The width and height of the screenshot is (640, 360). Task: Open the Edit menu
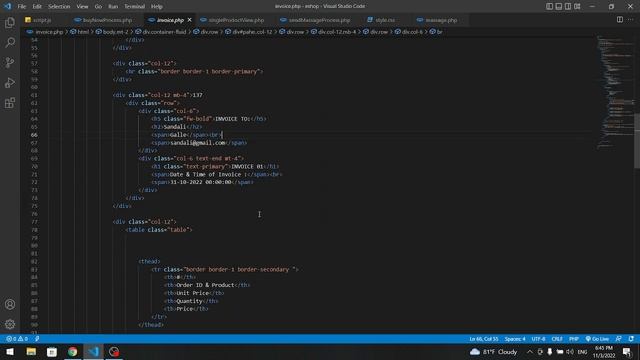point(37,7)
